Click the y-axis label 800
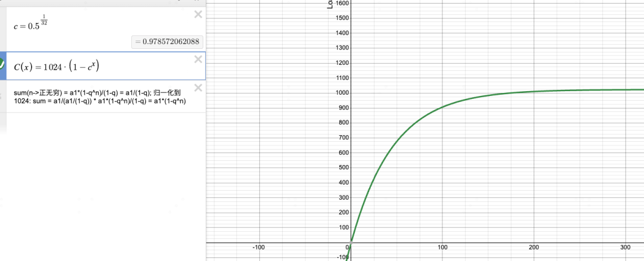 [x=344, y=123]
